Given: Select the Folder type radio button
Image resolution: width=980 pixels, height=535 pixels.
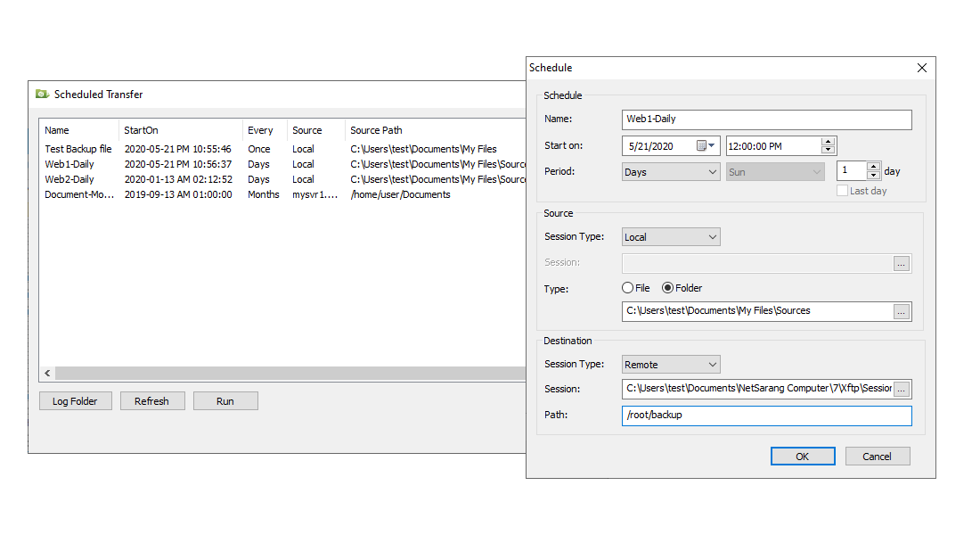Looking at the screenshot, I should tap(667, 288).
